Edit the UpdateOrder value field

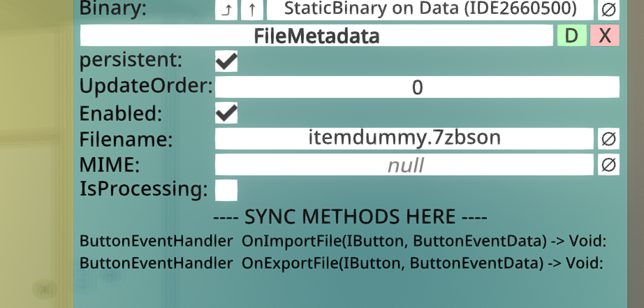tap(417, 87)
